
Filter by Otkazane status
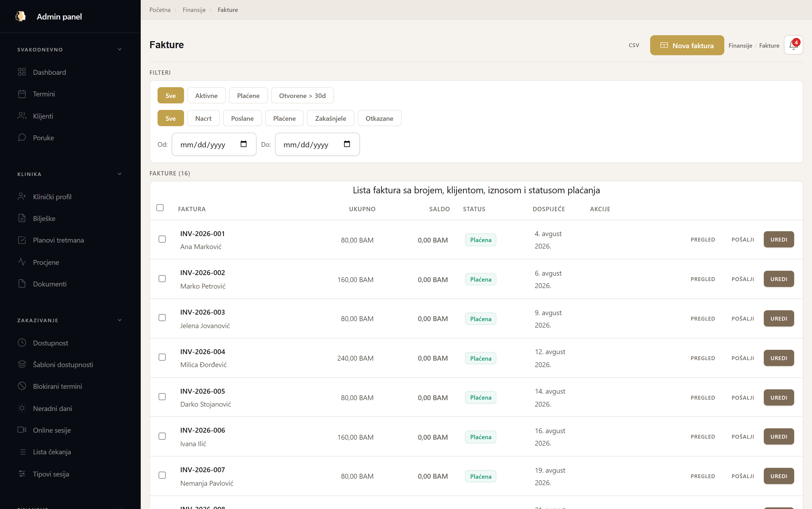point(379,118)
